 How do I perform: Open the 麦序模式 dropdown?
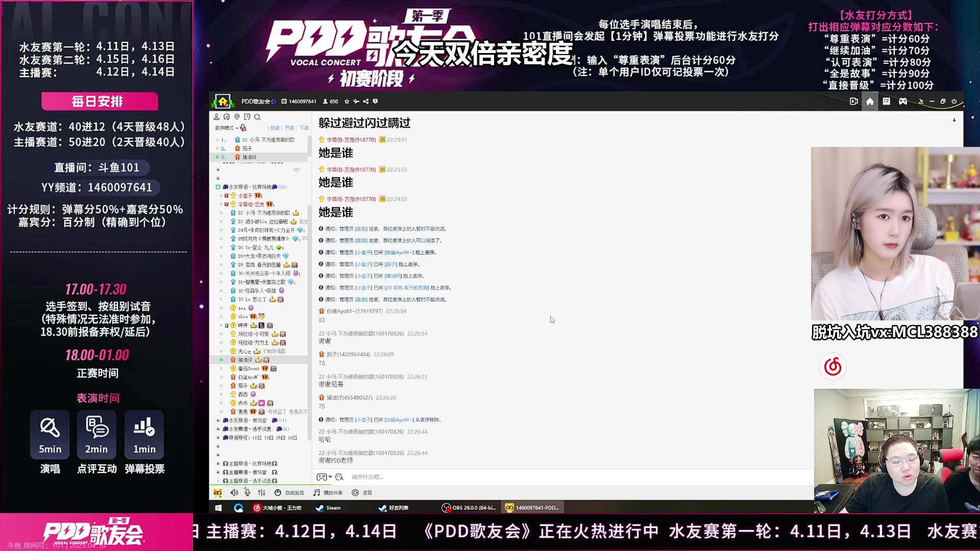pos(226,128)
